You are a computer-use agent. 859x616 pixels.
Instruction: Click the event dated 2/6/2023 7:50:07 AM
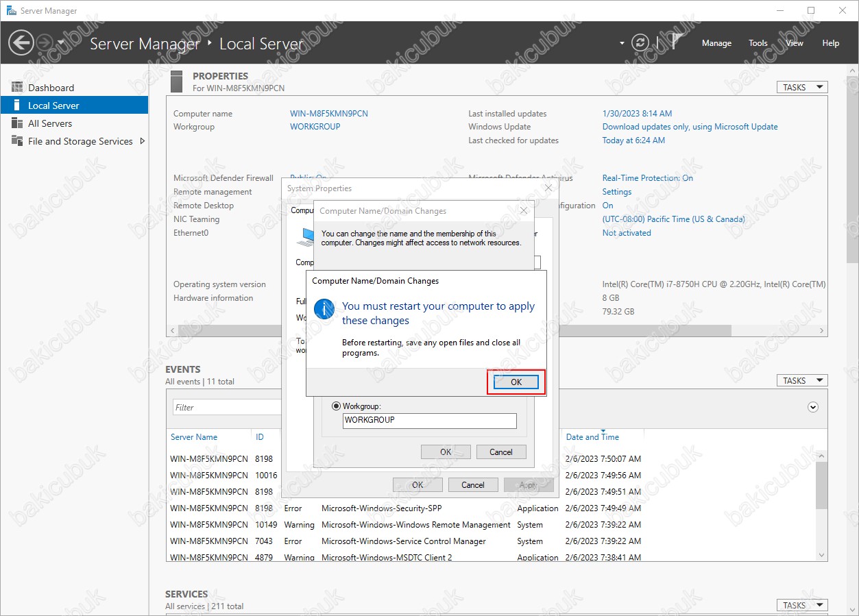[603, 459]
